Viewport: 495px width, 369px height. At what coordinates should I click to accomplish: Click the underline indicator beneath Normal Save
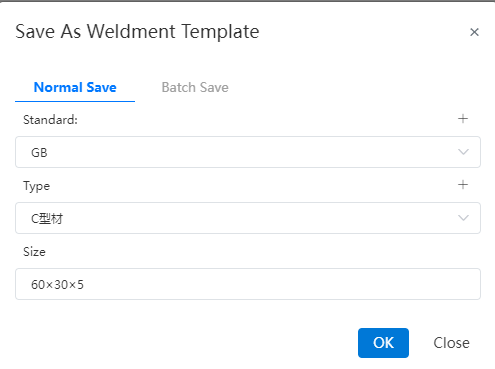pyautogui.click(x=75, y=101)
